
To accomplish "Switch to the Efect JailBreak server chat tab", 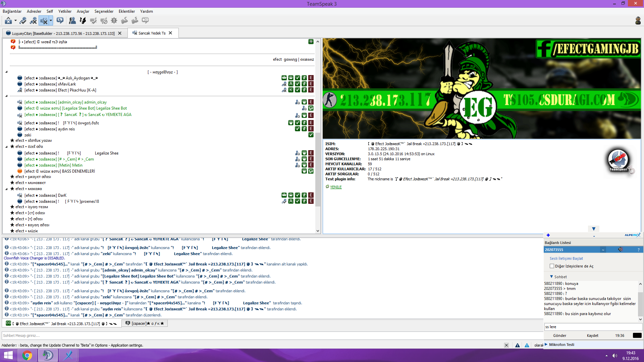I will pos(62,323).
